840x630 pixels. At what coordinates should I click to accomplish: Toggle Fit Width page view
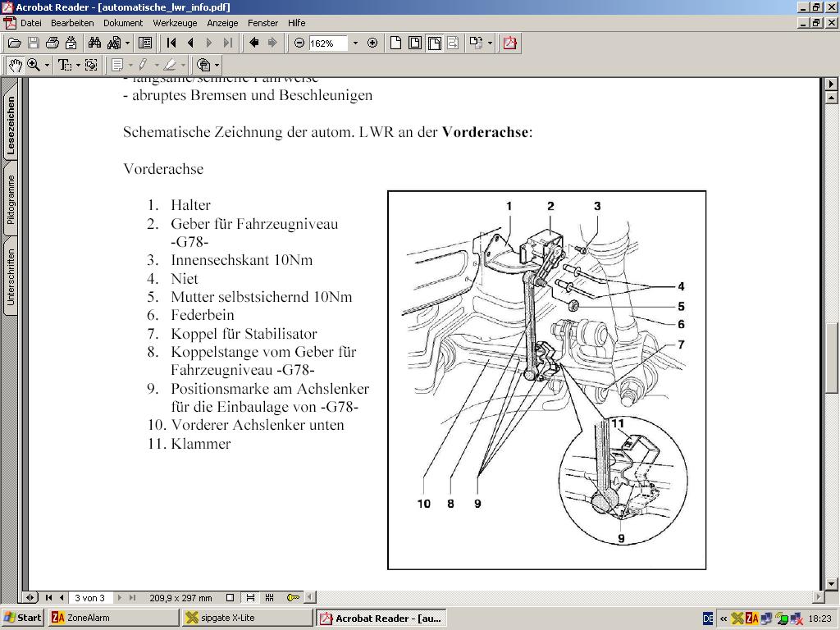click(434, 43)
